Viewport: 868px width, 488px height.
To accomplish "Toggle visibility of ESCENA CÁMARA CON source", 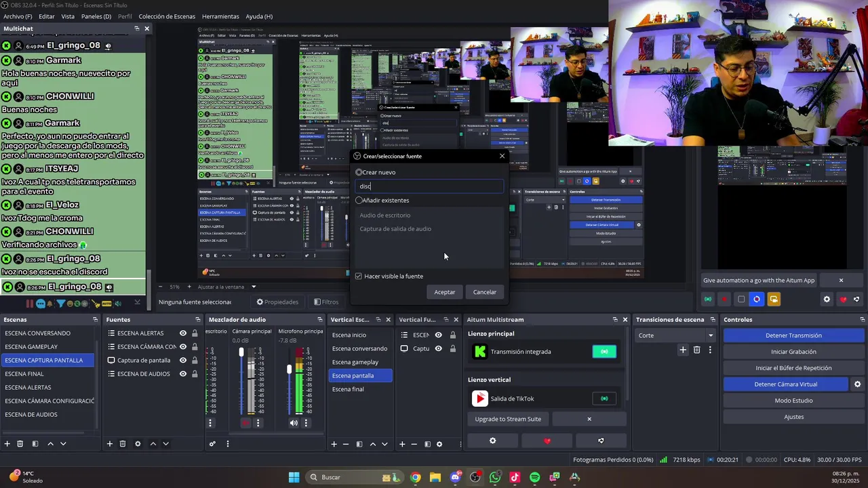I will [x=183, y=346].
